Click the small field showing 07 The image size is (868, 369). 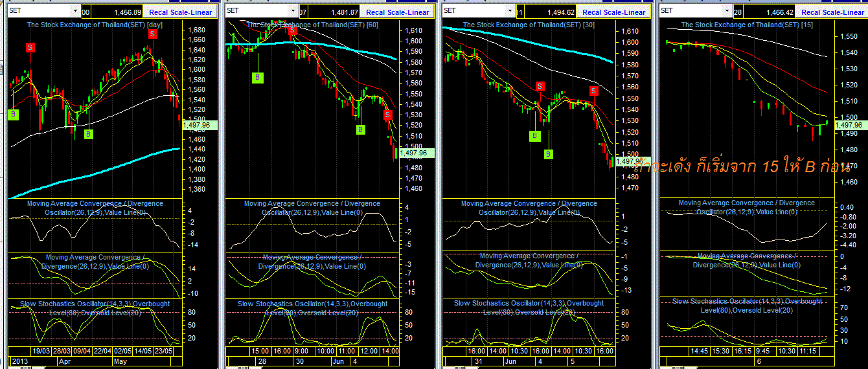pyautogui.click(x=304, y=12)
